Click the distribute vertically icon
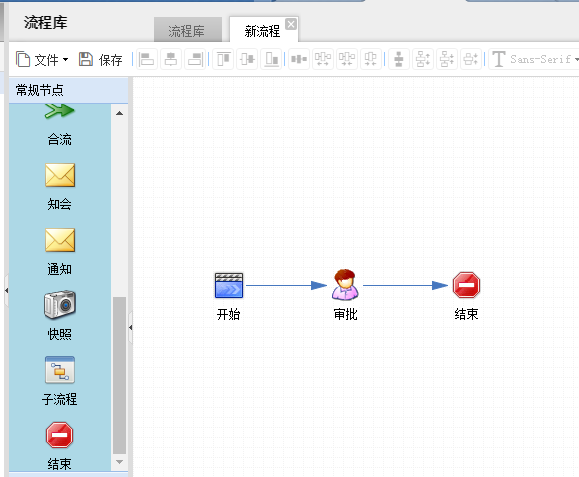579x477 pixels. 399,59
